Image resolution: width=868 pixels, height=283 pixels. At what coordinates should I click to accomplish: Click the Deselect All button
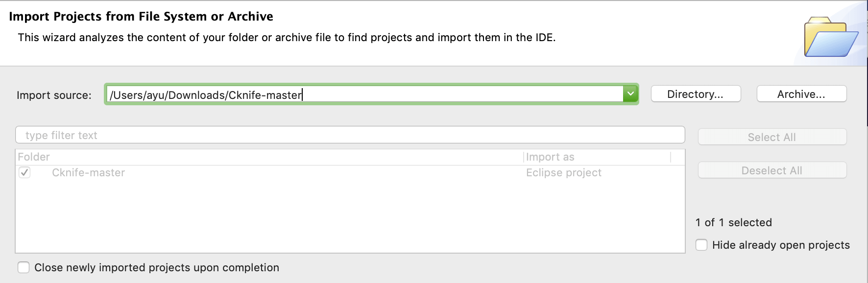pos(772,170)
